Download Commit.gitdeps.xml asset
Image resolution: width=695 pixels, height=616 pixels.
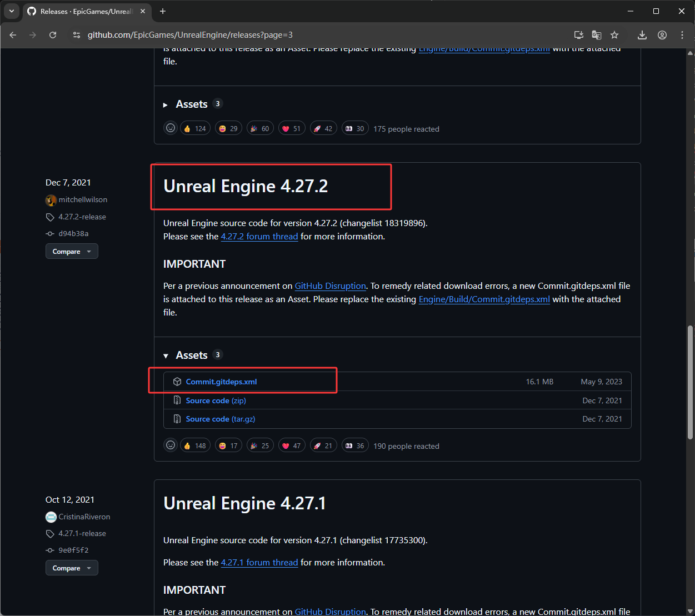click(221, 382)
